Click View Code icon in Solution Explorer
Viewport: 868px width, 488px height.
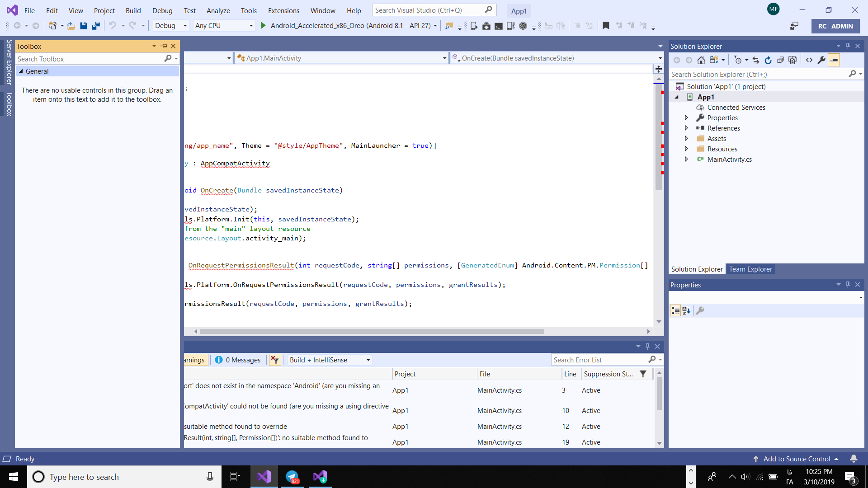click(809, 60)
